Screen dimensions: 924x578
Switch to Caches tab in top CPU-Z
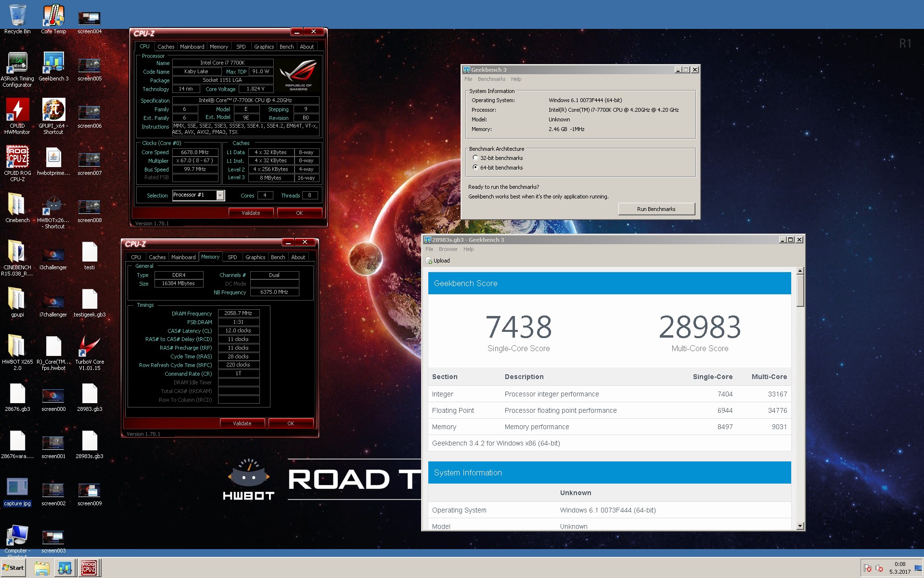(x=166, y=47)
